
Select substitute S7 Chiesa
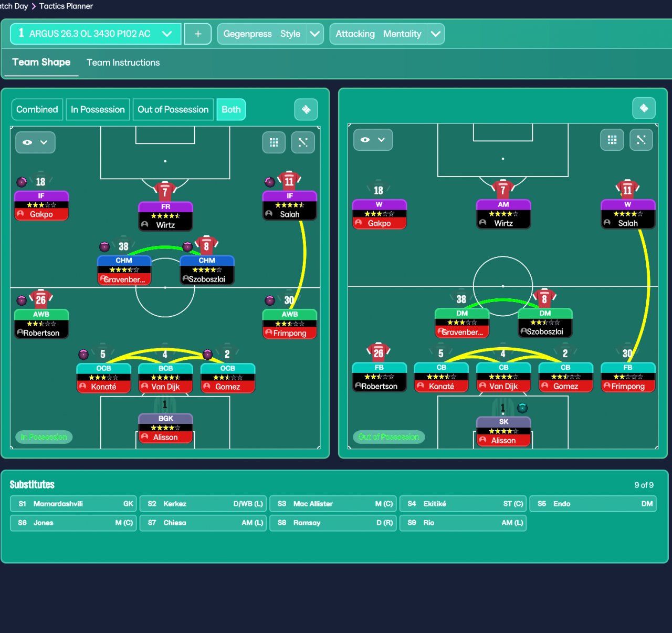(203, 523)
